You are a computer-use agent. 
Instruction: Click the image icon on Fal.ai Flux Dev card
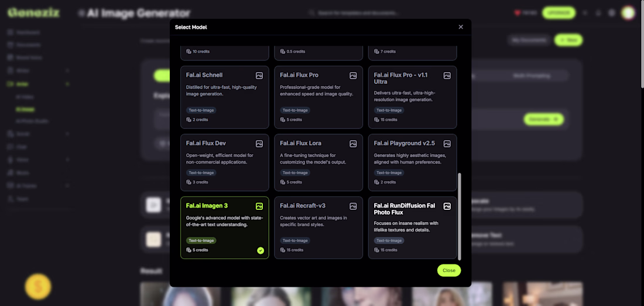tap(259, 144)
